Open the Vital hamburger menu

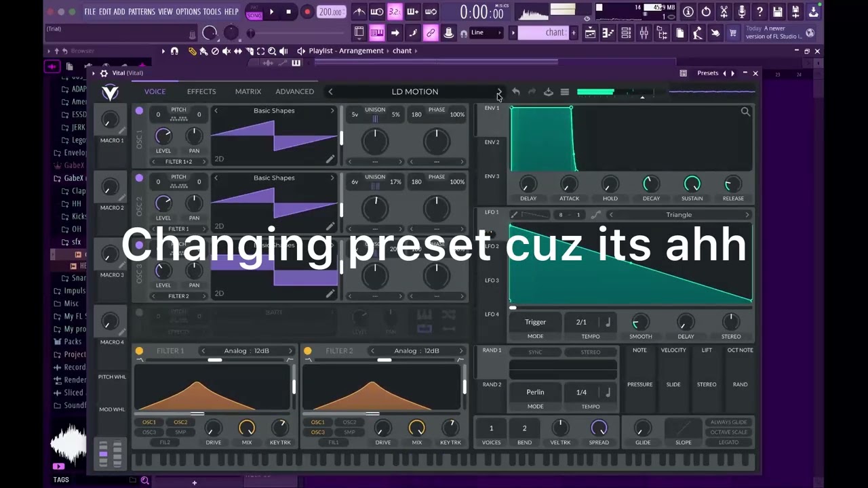click(x=564, y=92)
